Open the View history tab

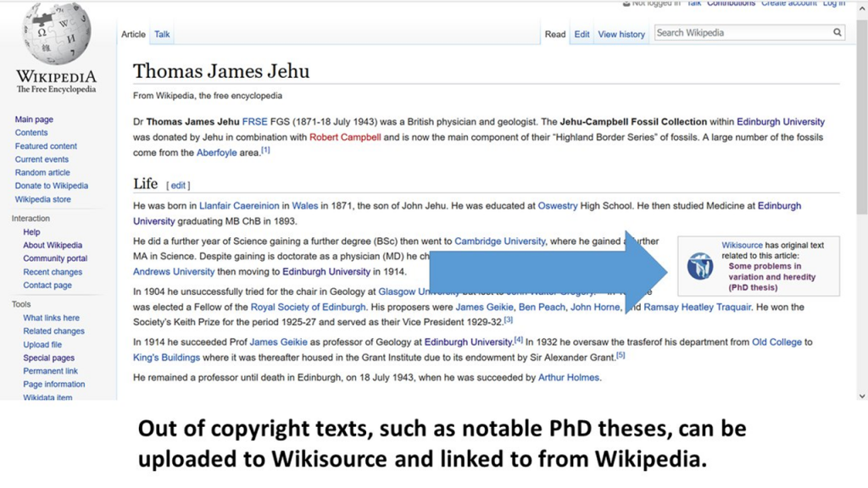[621, 34]
